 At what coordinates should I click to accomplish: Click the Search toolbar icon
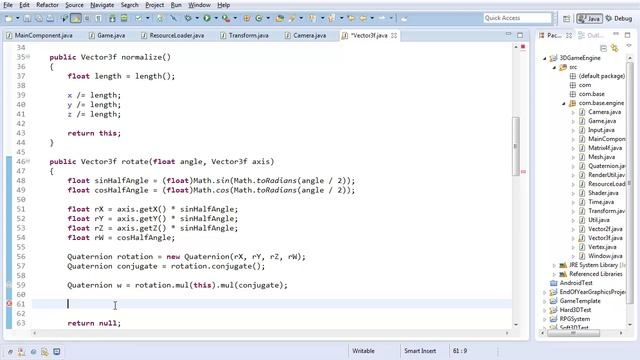(x=292, y=18)
